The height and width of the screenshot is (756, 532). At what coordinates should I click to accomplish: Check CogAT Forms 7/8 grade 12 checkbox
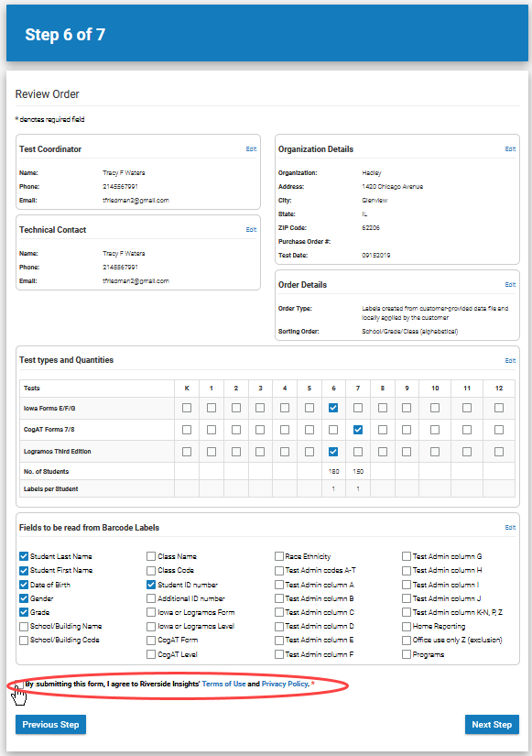pos(499,430)
